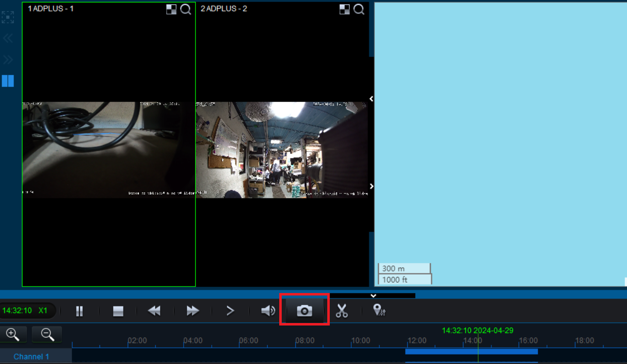The height and width of the screenshot is (364, 627).
Task: Stop the playback
Action: pos(117,310)
